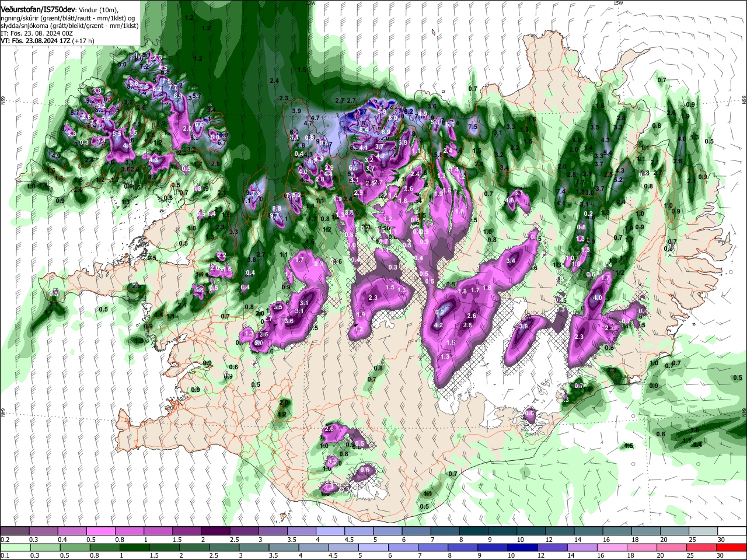Pick top-row snow swatch between 0.2 and 0.3
The height and width of the screenshot is (560, 747).
pyautogui.click(x=15, y=531)
